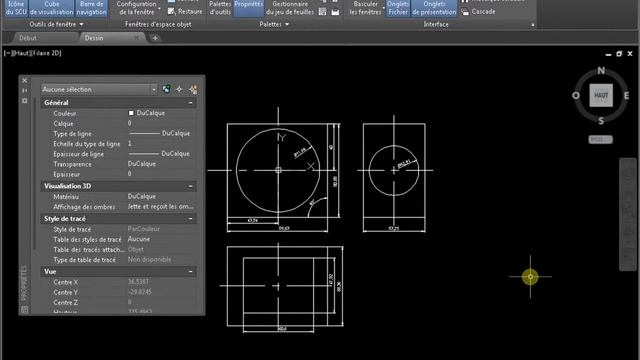Click the Type de table de tracé row
This screenshot has height=360, width=640.
pos(118,260)
